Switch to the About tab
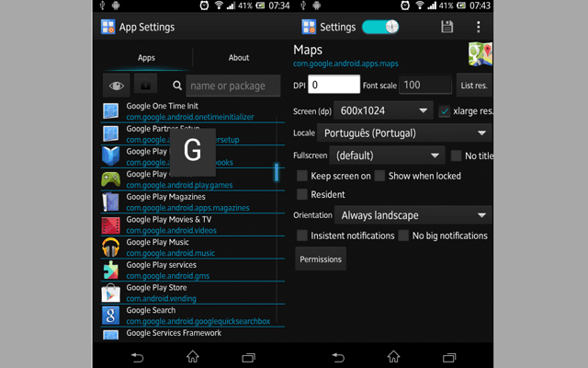 click(239, 58)
